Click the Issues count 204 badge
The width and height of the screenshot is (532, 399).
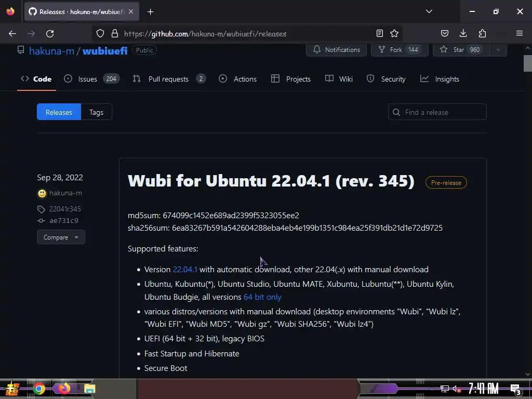pos(111,79)
